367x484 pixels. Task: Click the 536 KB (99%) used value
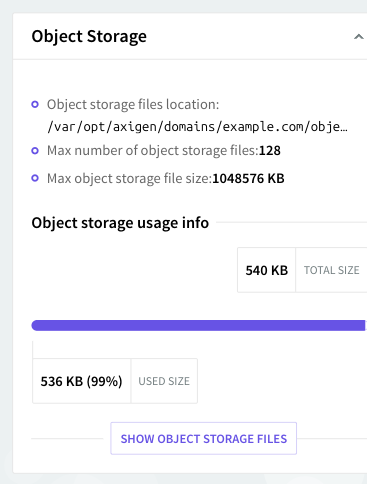pos(82,381)
